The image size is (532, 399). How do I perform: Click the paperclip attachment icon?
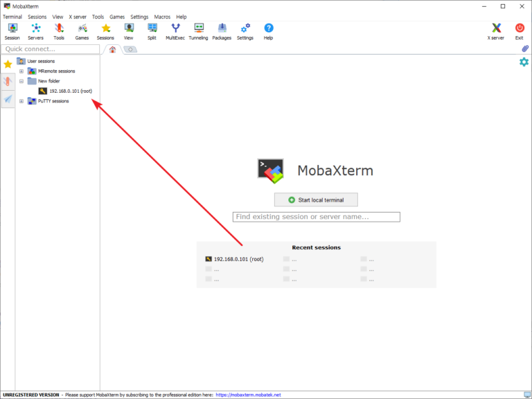pyautogui.click(x=525, y=49)
